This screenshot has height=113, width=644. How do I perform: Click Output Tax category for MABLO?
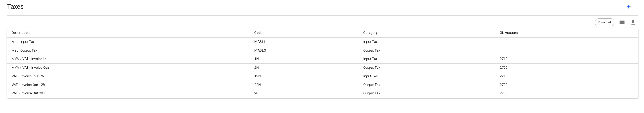372,50
